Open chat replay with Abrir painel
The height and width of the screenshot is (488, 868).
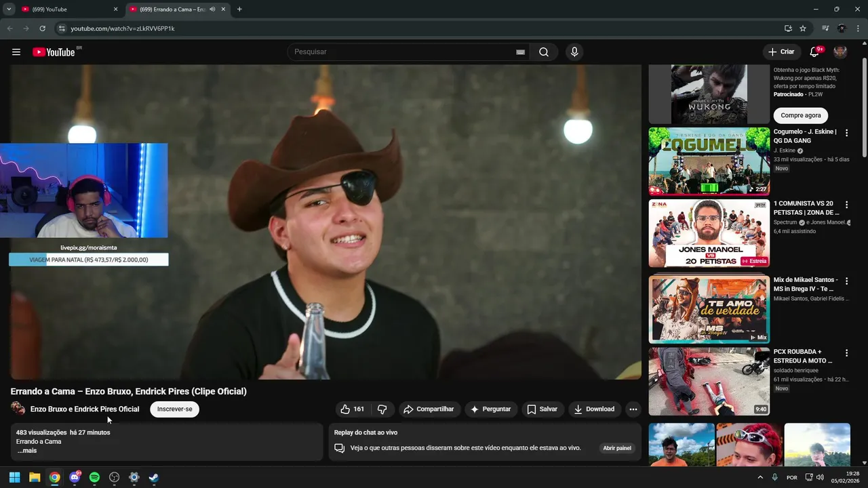tap(617, 448)
